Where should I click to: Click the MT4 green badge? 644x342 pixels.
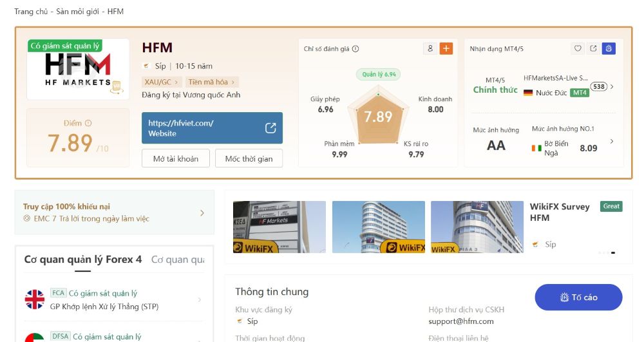click(x=580, y=93)
